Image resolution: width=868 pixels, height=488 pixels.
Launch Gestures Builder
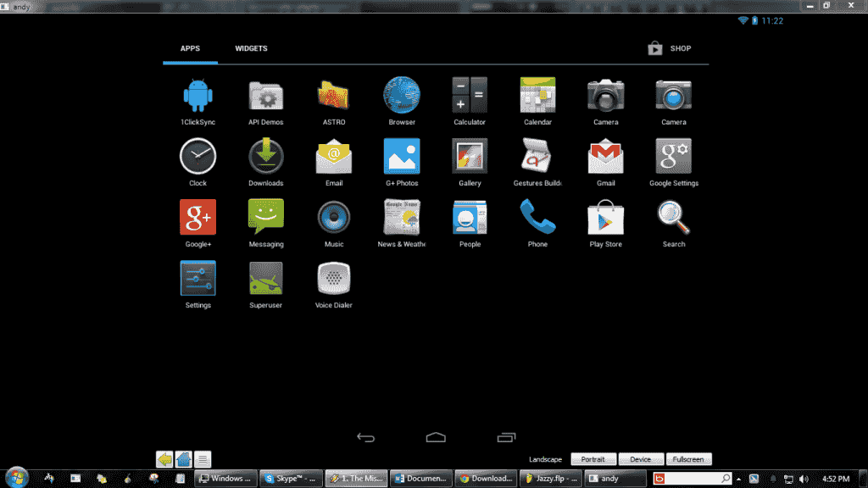click(537, 158)
